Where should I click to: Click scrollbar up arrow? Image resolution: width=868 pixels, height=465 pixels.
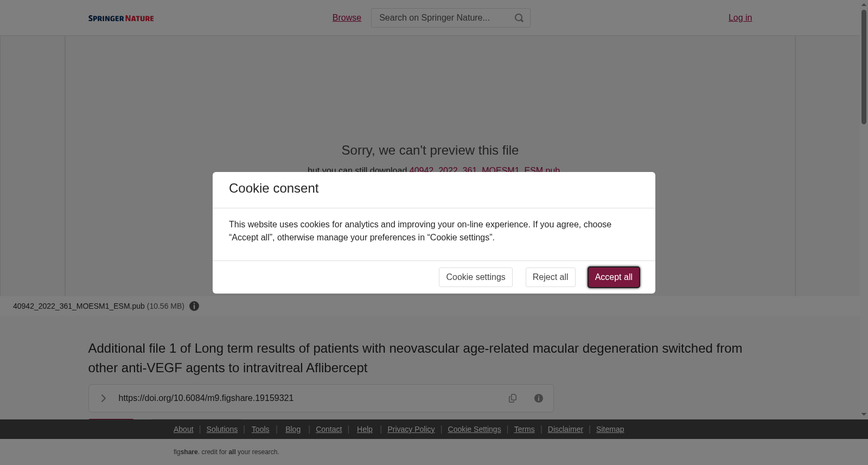(864, 4)
